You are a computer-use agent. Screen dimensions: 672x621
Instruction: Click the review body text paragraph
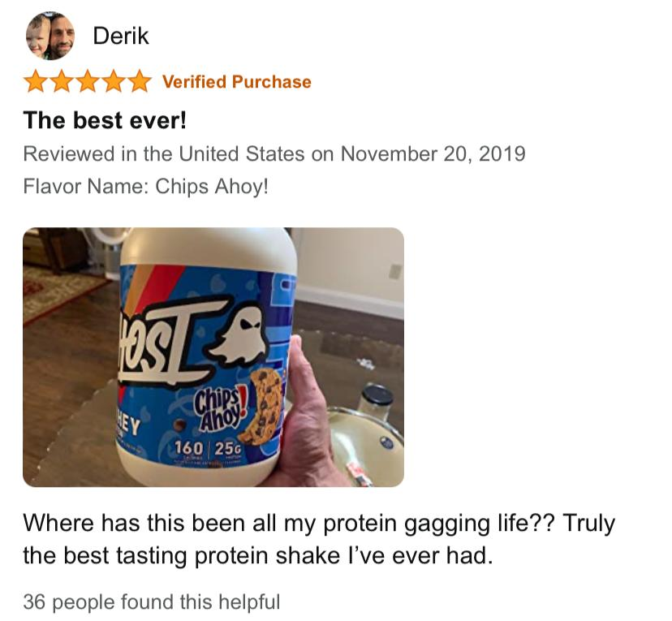tap(319, 539)
